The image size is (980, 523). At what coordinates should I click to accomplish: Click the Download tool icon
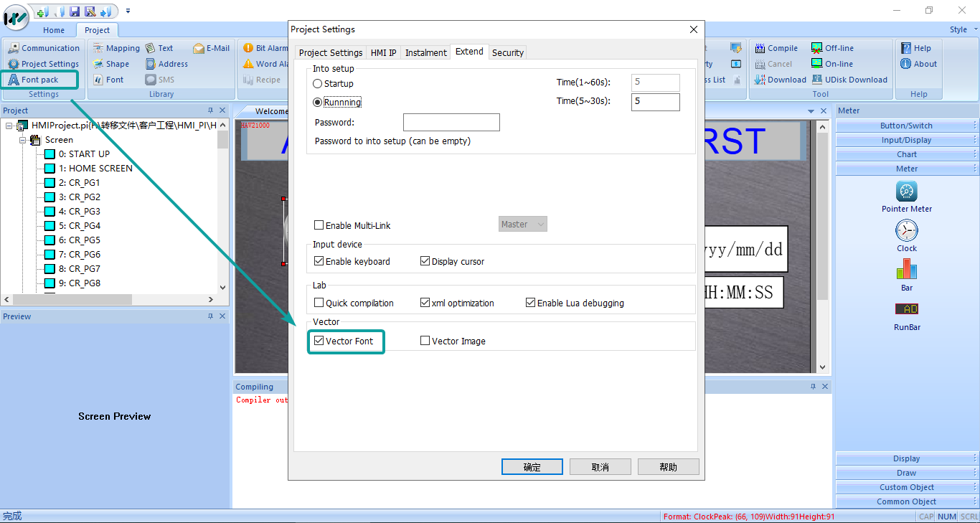click(760, 80)
